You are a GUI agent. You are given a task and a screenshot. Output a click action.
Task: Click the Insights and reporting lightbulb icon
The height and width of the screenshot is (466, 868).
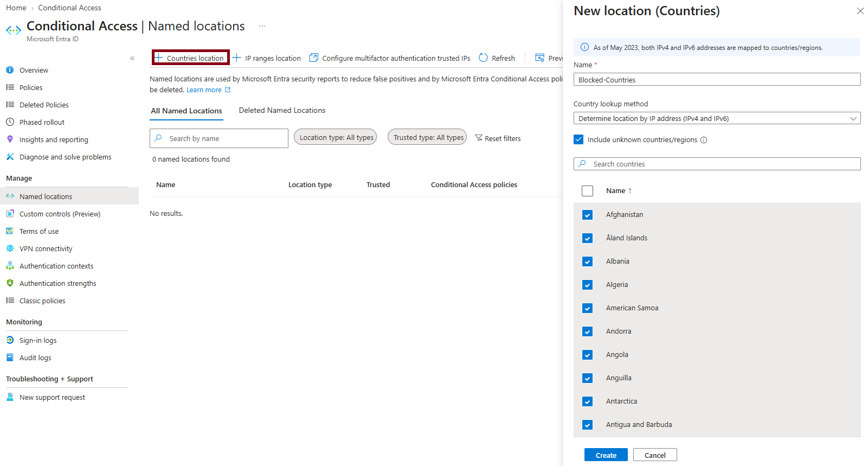[x=10, y=139]
